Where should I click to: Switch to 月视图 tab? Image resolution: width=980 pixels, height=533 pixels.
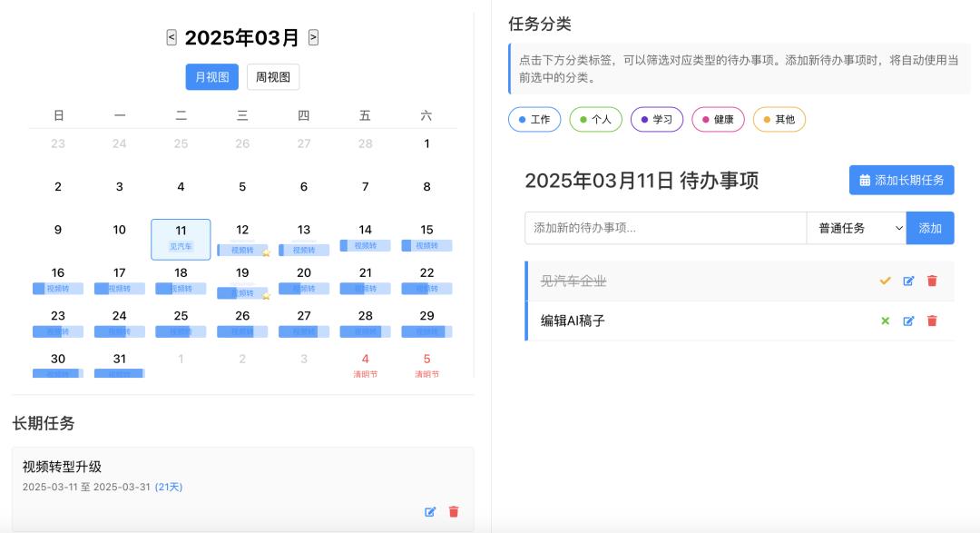pyautogui.click(x=212, y=77)
